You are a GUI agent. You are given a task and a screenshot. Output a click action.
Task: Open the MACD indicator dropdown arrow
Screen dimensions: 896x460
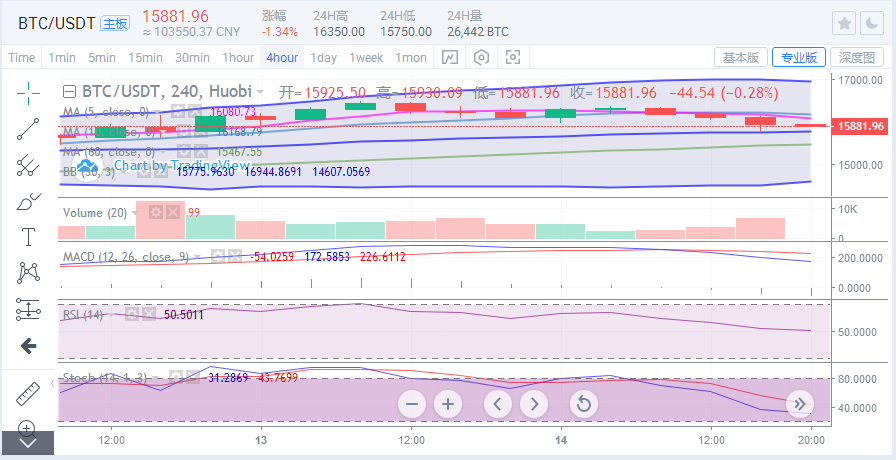198,257
